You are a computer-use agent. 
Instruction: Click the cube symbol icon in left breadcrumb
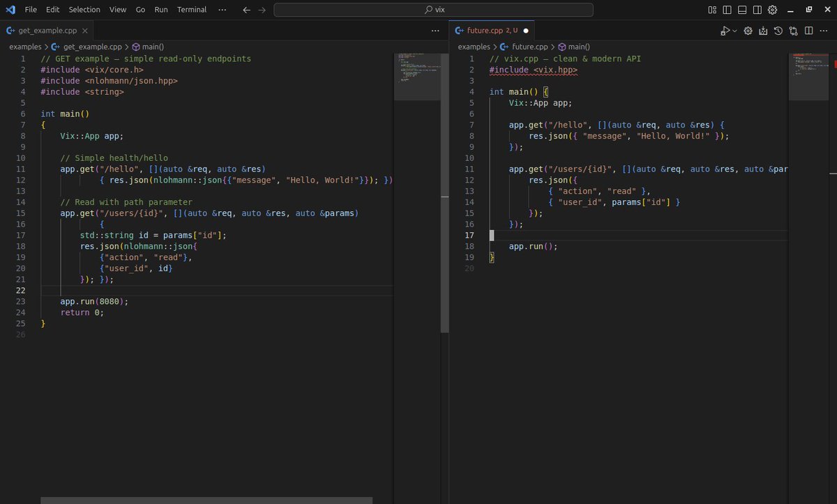pyautogui.click(x=136, y=47)
